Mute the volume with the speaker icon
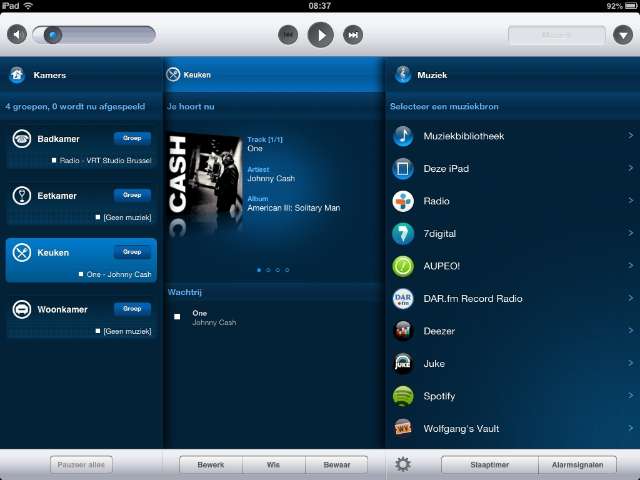 (17, 35)
